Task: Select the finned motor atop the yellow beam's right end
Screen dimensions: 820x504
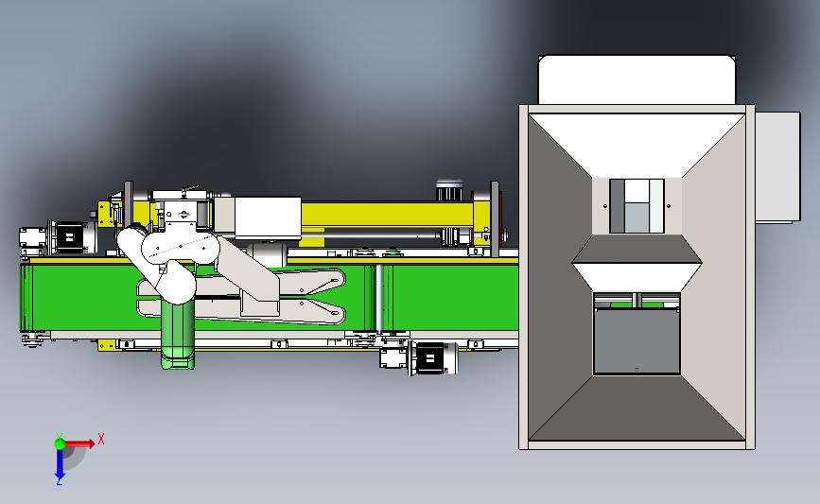Action: (450, 190)
